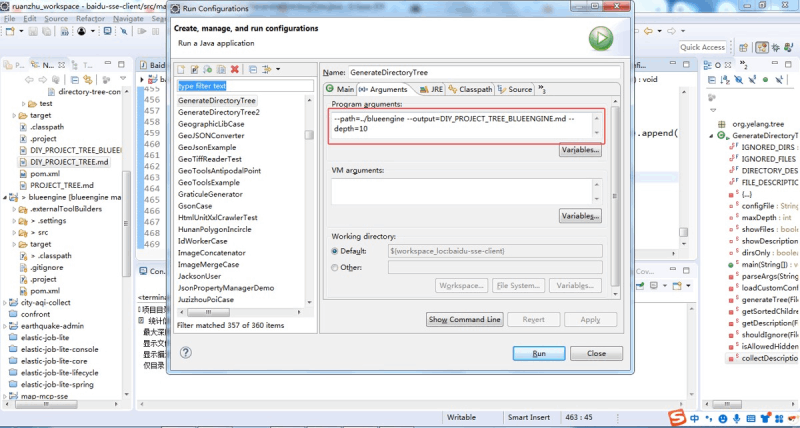Click the New wizard icon in Eclipse toolbar
800x428 pixels.
[x=10, y=31]
